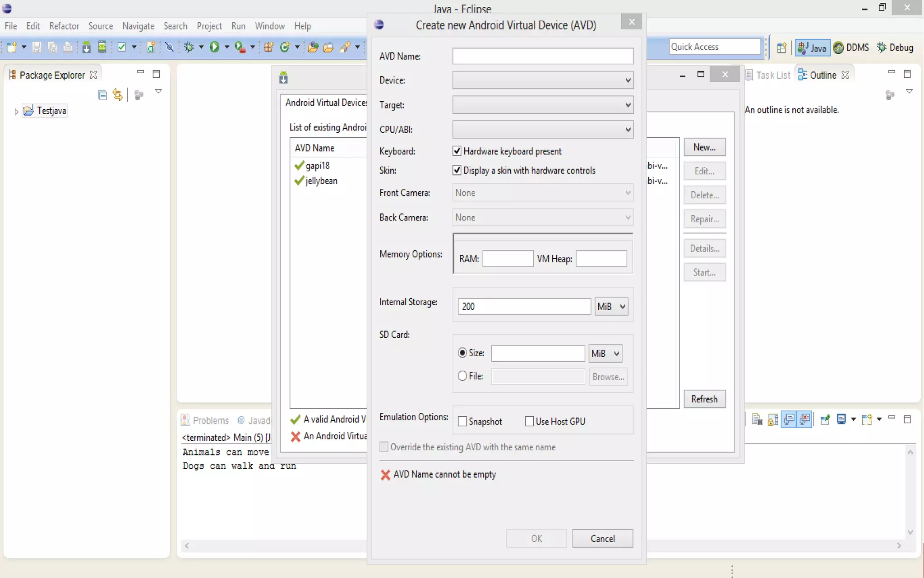Image resolution: width=924 pixels, height=578 pixels.
Task: Click the Debug bug toolbar icon
Action: tap(189, 47)
